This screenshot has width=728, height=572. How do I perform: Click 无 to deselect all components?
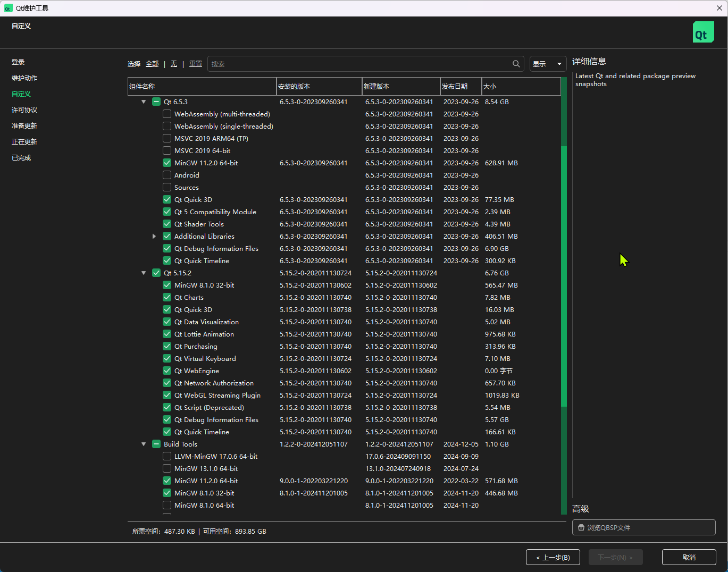pyautogui.click(x=174, y=64)
